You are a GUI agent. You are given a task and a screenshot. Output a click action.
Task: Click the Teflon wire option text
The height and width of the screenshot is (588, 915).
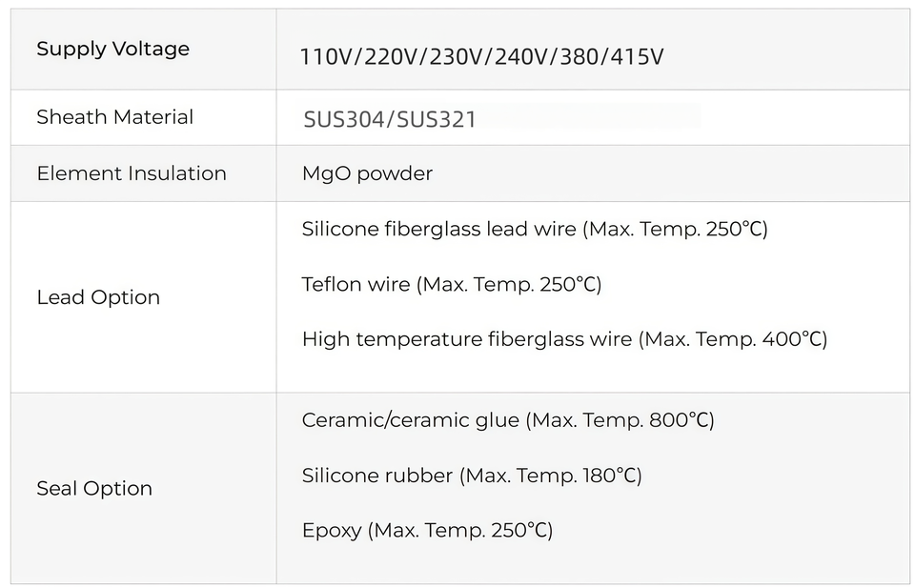coord(356,284)
